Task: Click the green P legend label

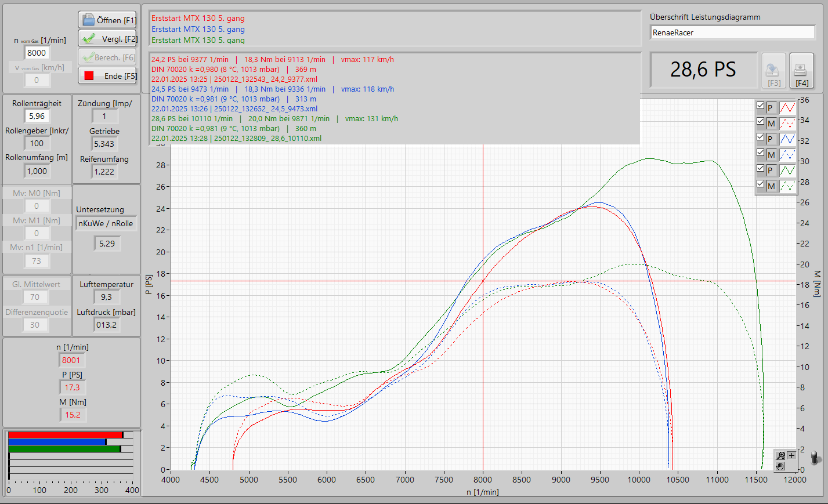Action: [x=771, y=170]
